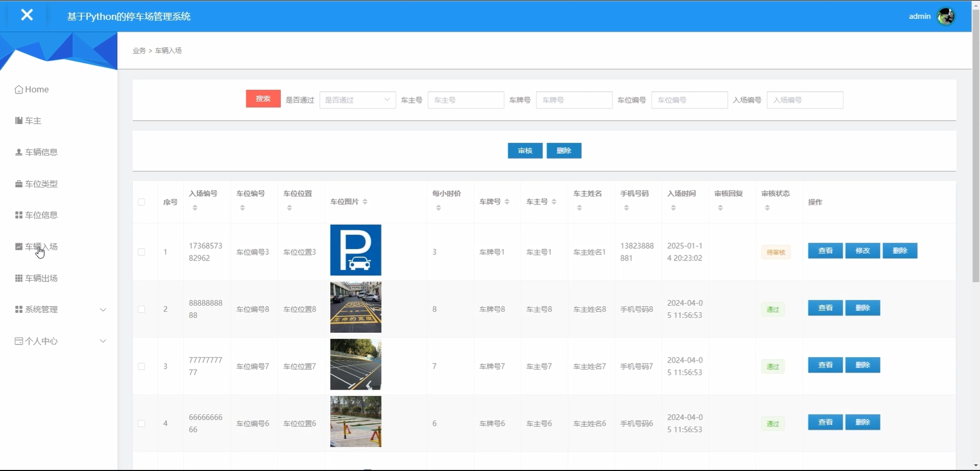Click the 车辆出场 table icon
The image size is (980, 471).
coord(19,278)
